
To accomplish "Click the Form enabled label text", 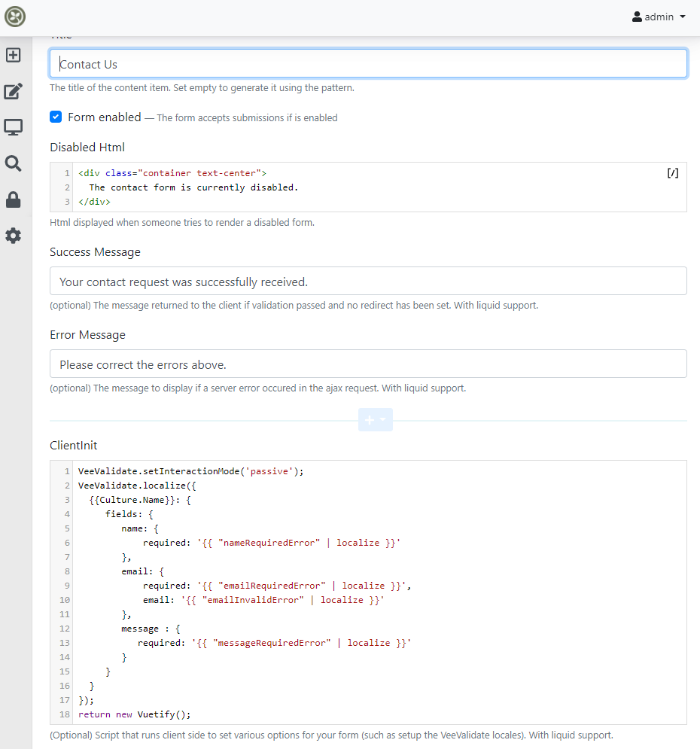I will [x=105, y=117].
